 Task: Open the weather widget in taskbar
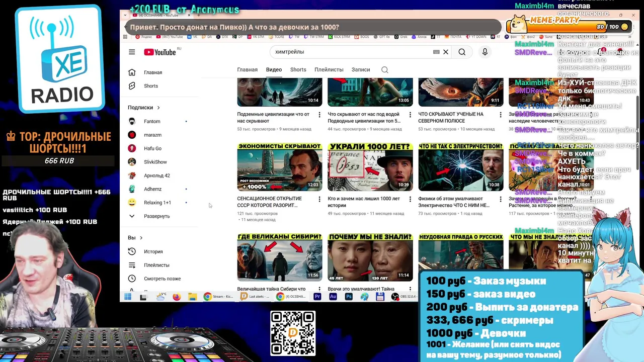click(161, 297)
